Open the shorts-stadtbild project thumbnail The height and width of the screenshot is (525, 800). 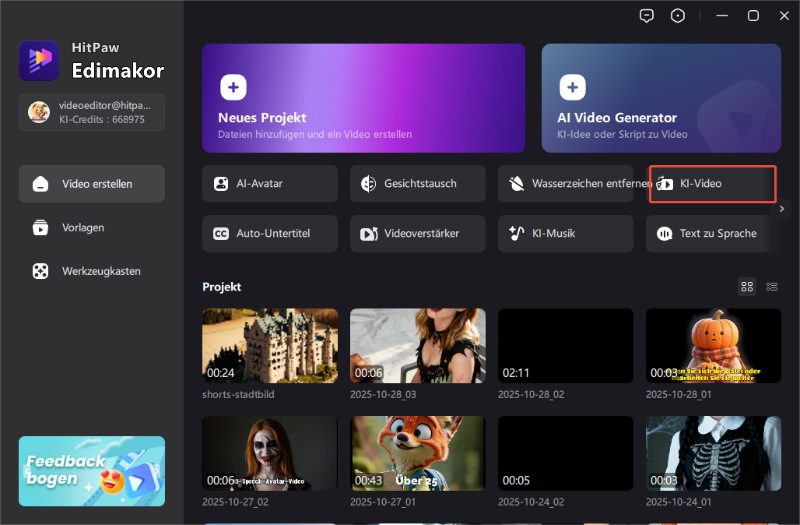click(x=269, y=345)
